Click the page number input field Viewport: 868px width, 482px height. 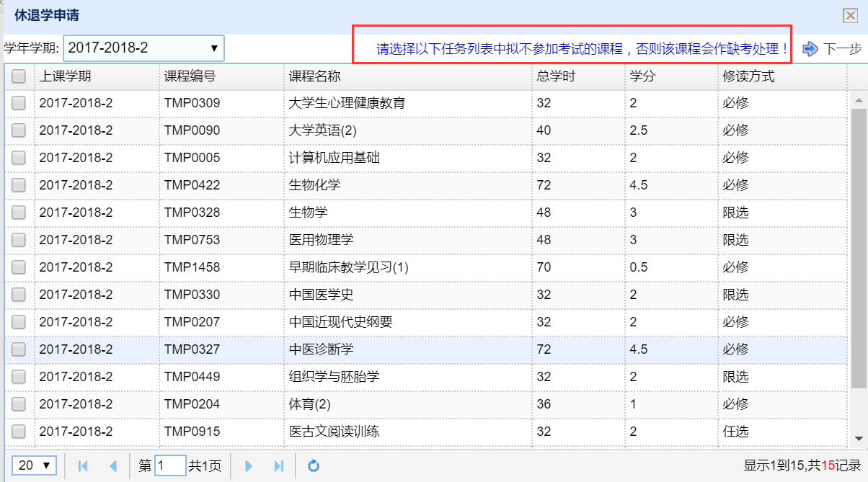tap(170, 466)
